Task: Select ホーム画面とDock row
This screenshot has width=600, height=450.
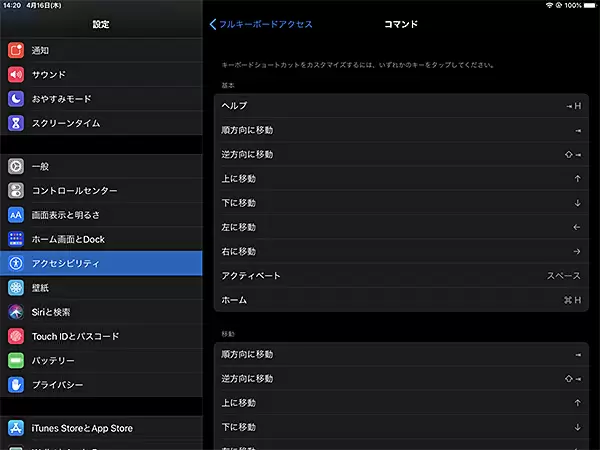Action: tap(101, 239)
